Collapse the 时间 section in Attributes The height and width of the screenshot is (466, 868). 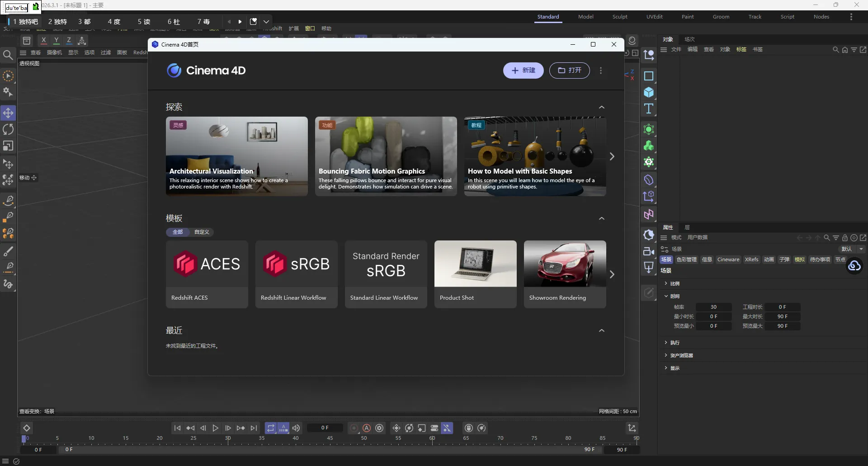(666, 296)
